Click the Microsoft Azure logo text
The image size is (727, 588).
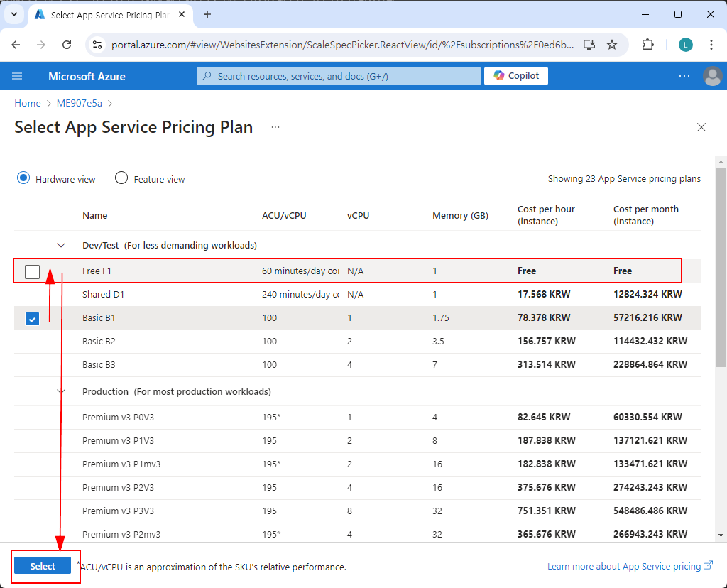click(x=87, y=77)
